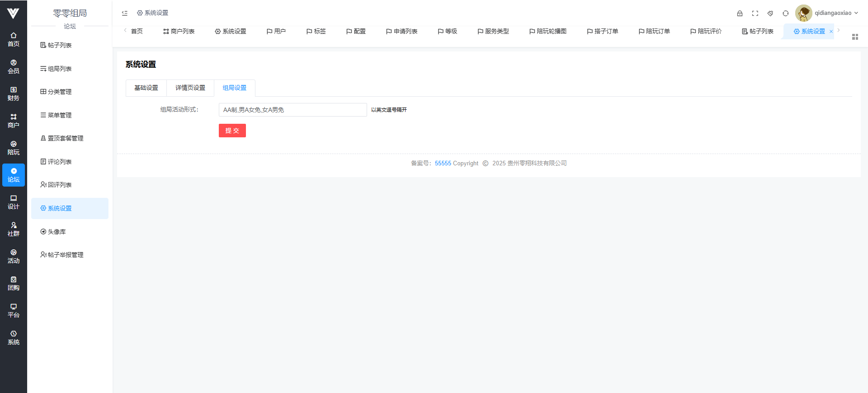Click the red 提交 button
The width and height of the screenshot is (868, 393).
click(x=232, y=131)
